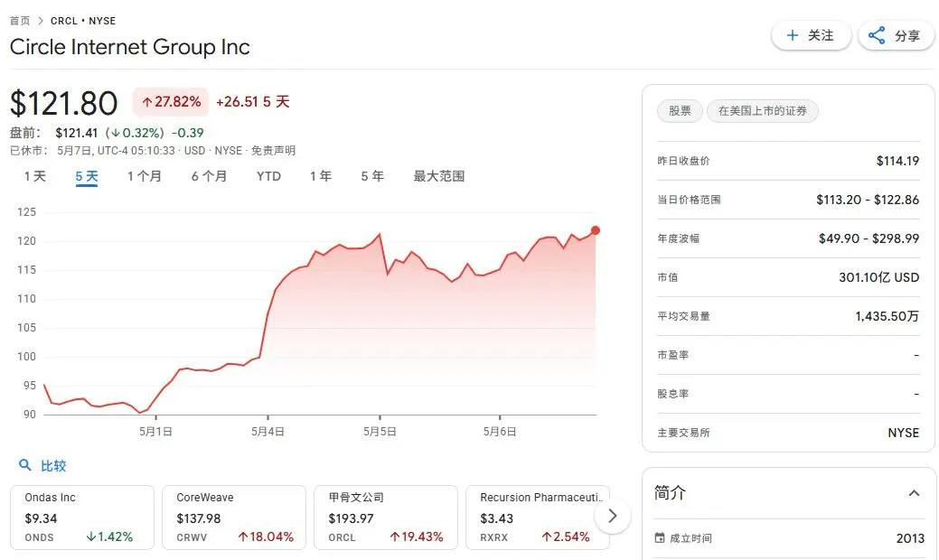Open the 5 年 range tab
The width and height of the screenshot is (939, 560).
[371, 176]
